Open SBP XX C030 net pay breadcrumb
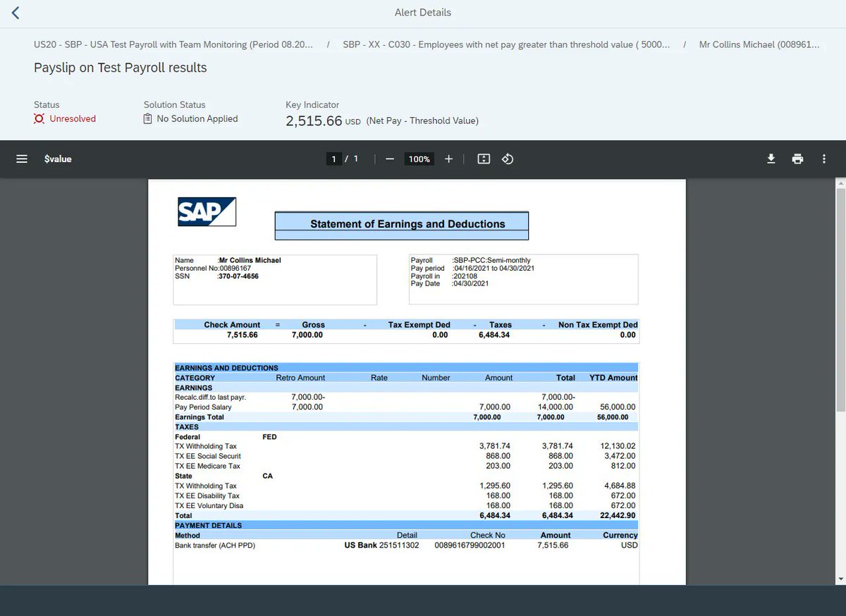Screen dimensions: 846x616 click(x=507, y=44)
